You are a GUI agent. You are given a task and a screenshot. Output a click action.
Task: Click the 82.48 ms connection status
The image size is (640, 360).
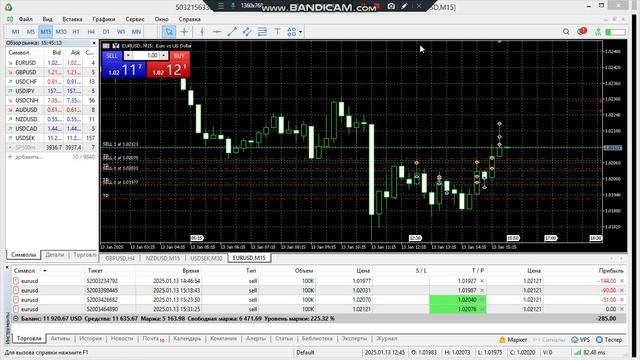point(590,352)
